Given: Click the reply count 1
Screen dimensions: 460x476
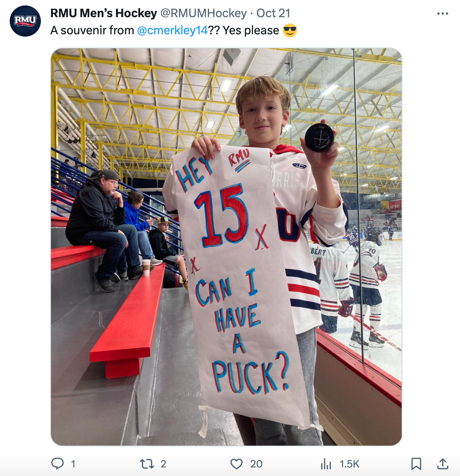Looking at the screenshot, I should [x=73, y=464].
